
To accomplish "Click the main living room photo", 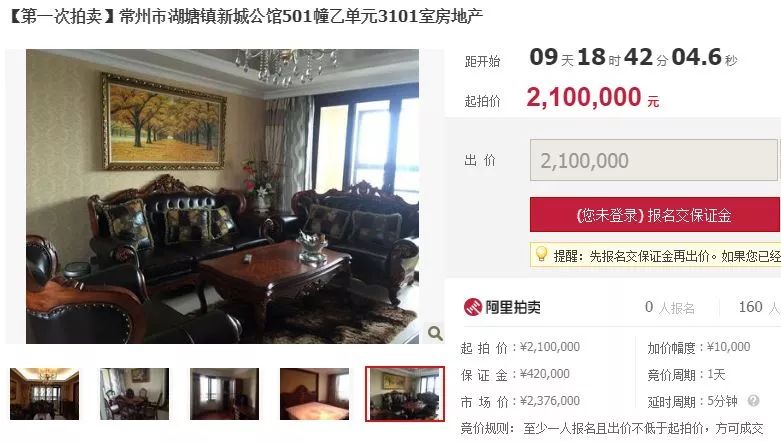I will 222,196.
